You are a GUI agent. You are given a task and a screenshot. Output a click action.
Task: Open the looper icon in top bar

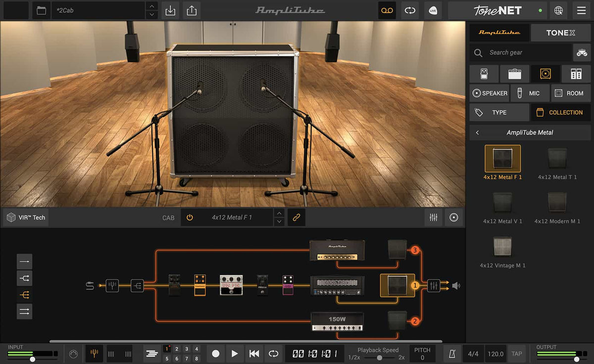click(410, 10)
